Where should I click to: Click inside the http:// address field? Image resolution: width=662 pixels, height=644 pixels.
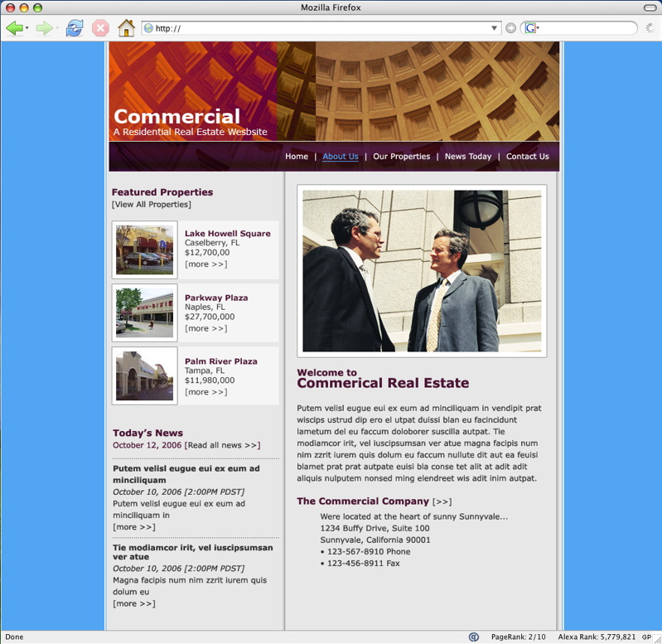(x=321, y=28)
